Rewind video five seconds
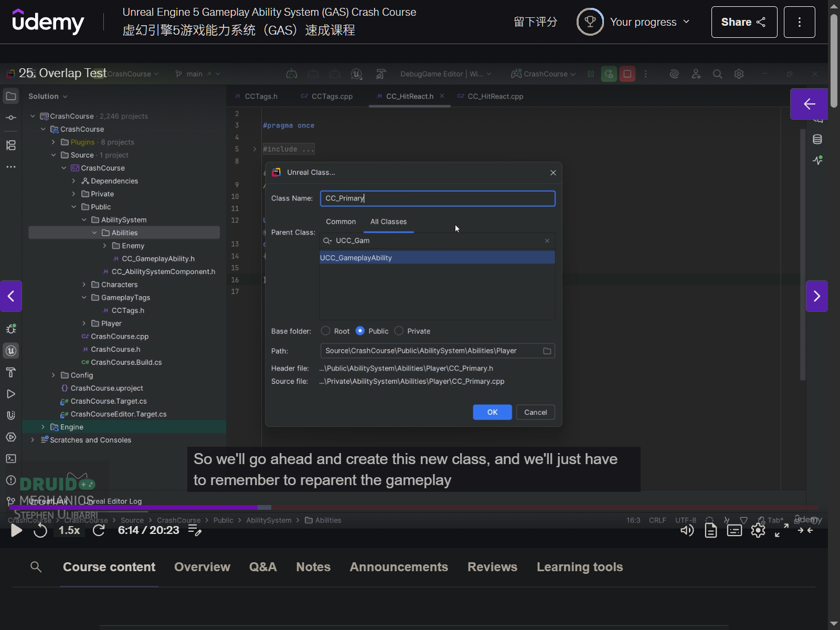 (40, 530)
